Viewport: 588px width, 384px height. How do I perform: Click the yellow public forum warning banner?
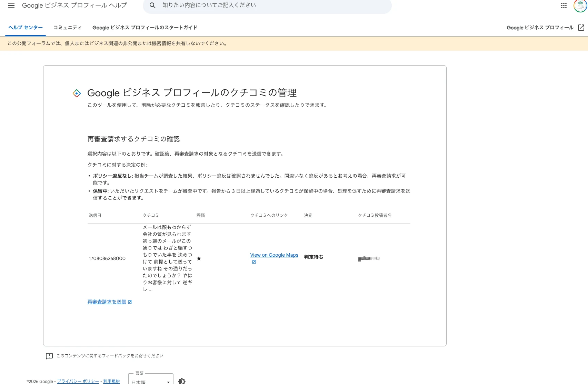click(x=294, y=43)
